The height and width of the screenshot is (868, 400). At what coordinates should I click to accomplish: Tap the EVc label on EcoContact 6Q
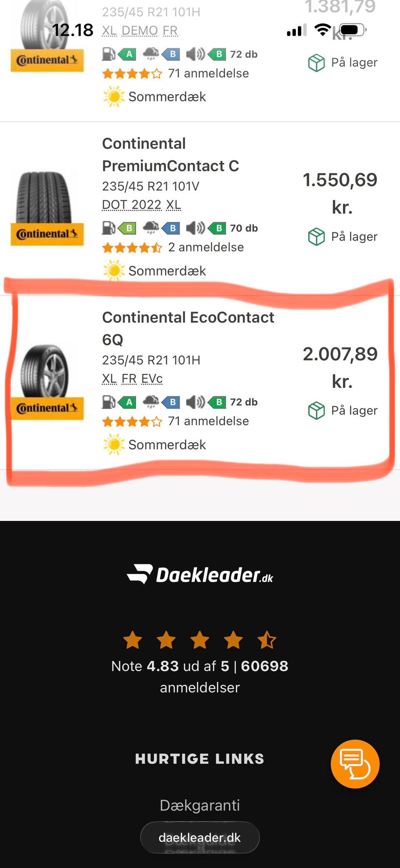click(152, 379)
